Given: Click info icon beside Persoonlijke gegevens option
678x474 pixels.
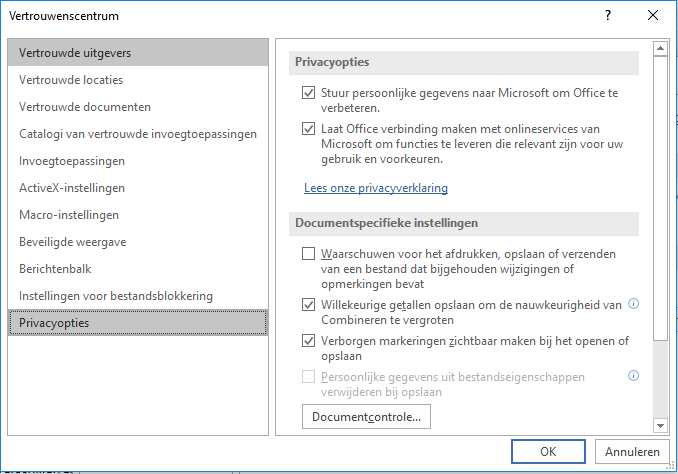Looking at the screenshot, I should click(x=633, y=376).
